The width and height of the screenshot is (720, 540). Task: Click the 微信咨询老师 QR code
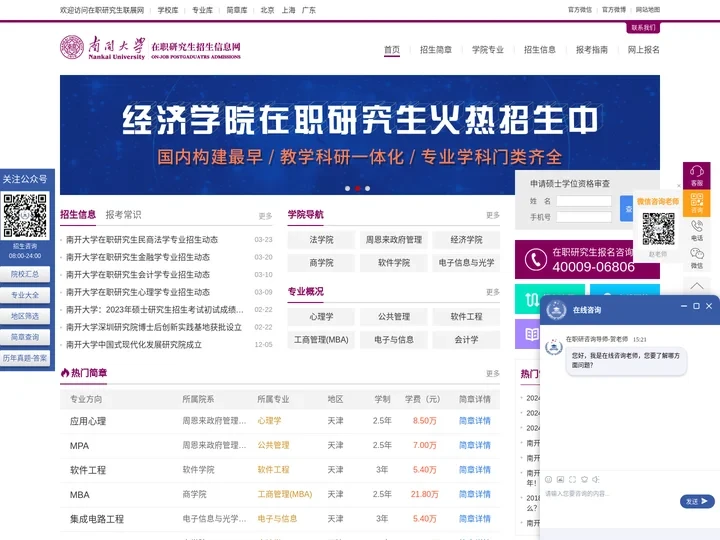658,229
